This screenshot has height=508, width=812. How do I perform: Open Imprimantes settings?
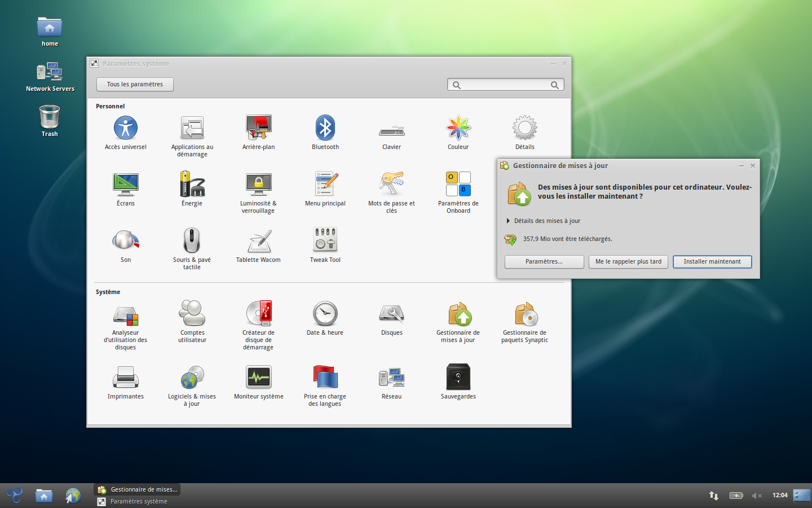click(126, 383)
